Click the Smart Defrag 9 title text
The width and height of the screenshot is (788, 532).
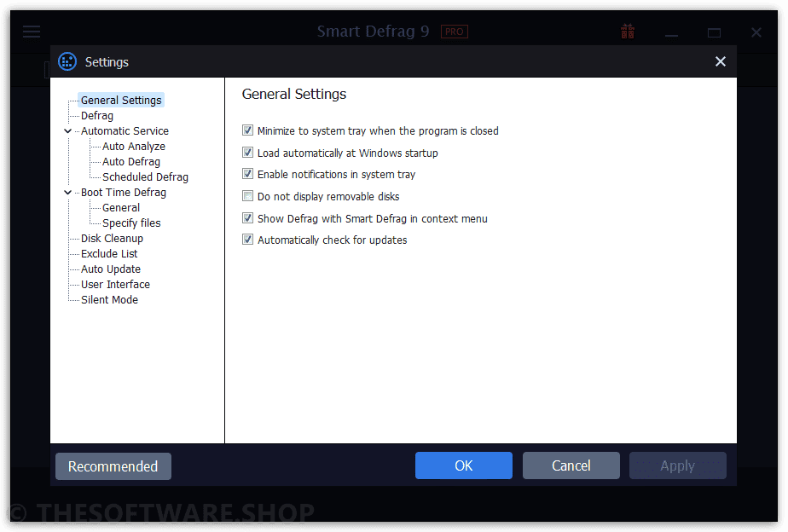(x=373, y=32)
